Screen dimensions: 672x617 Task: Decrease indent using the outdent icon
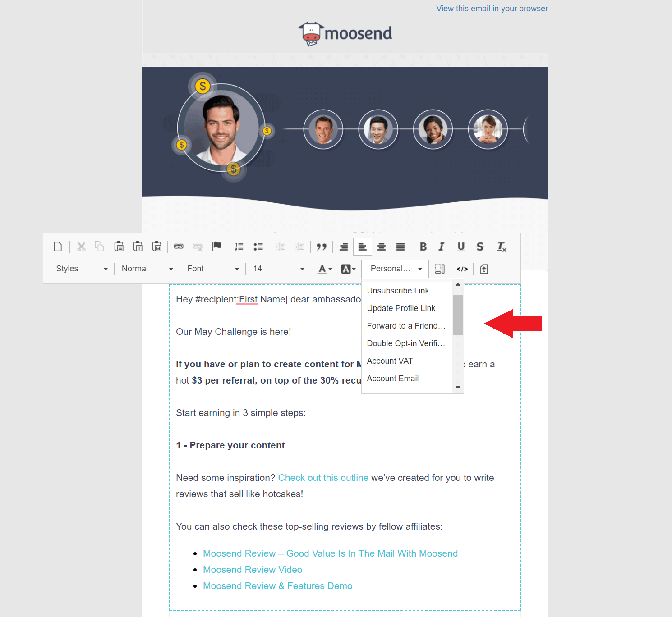click(280, 247)
